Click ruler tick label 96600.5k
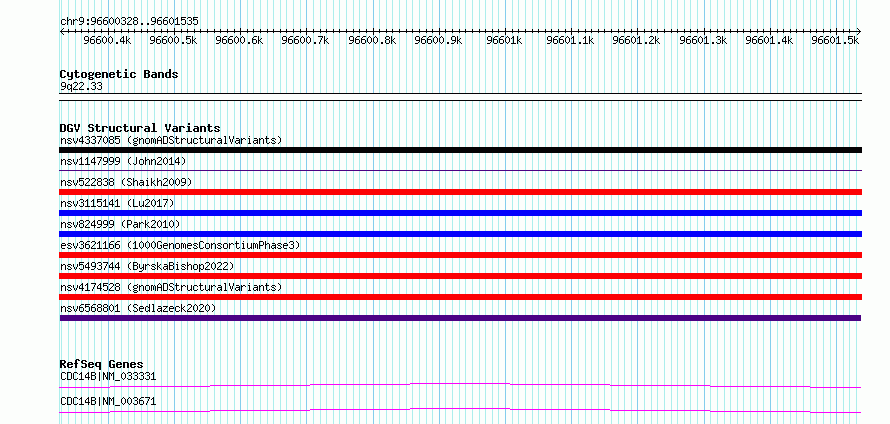Image resolution: width=890 pixels, height=424 pixels. click(x=173, y=40)
